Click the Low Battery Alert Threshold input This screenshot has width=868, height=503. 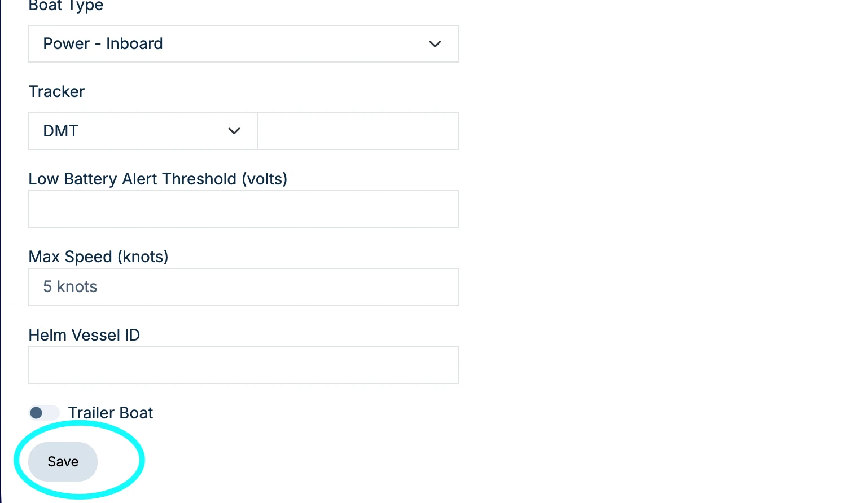tap(243, 209)
